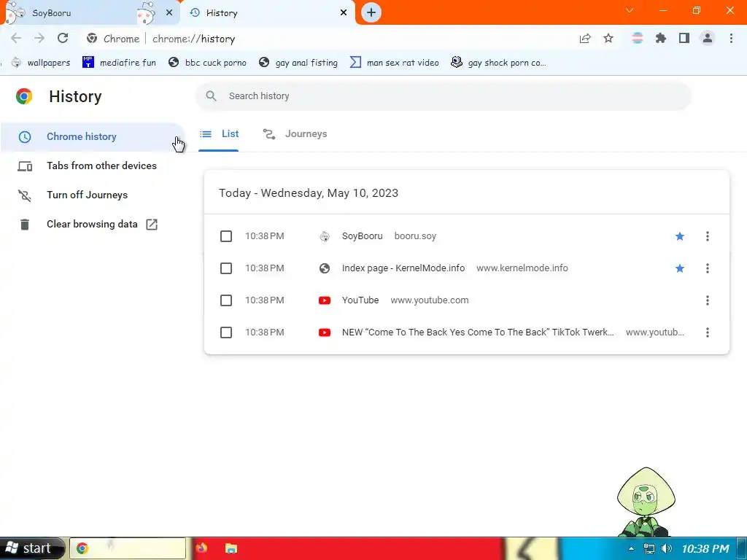
Task: Open the profile avatar menu
Action: pyautogui.click(x=708, y=39)
